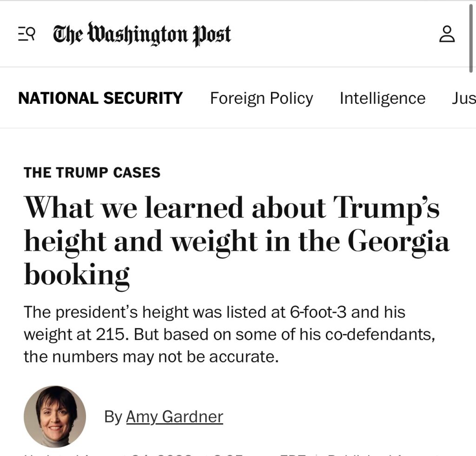Image resolution: width=476 pixels, height=456 pixels.
Task: Click the word "booking" in the headline
Action: (77, 275)
